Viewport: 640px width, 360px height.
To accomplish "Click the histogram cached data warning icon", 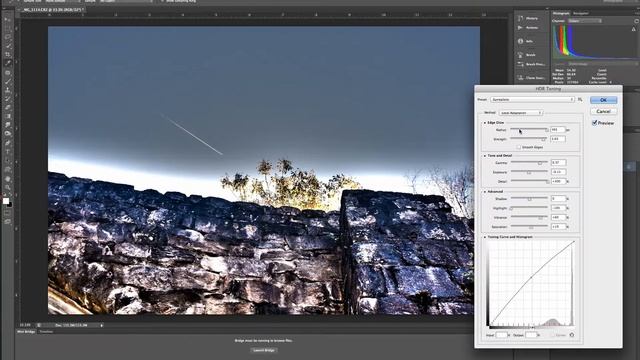I will [633, 29].
